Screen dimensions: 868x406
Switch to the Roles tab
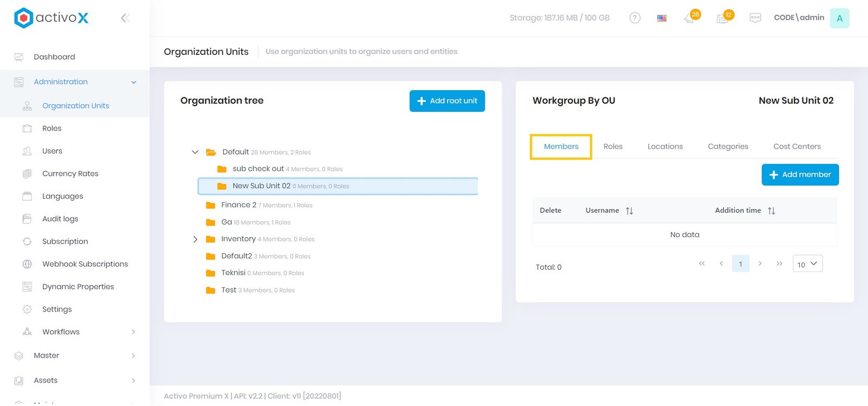point(613,147)
